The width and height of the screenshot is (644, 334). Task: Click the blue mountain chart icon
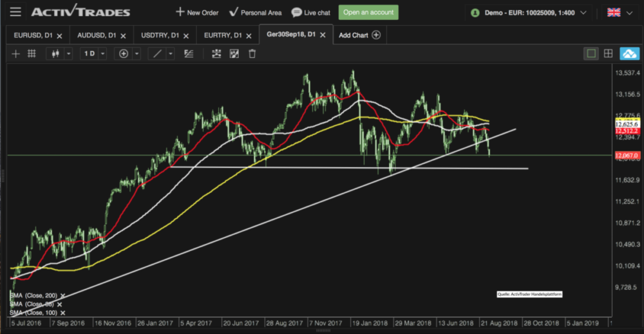tap(630, 54)
